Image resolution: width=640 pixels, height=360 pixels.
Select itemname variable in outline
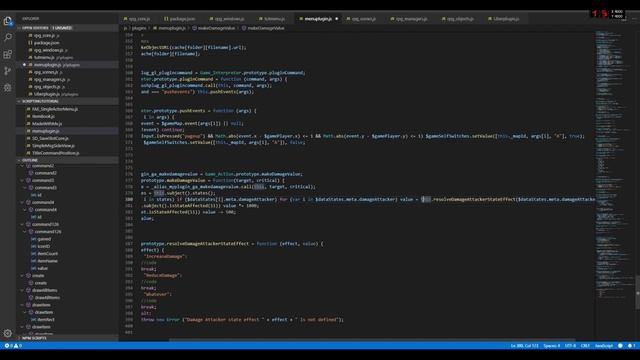tap(67, 261)
